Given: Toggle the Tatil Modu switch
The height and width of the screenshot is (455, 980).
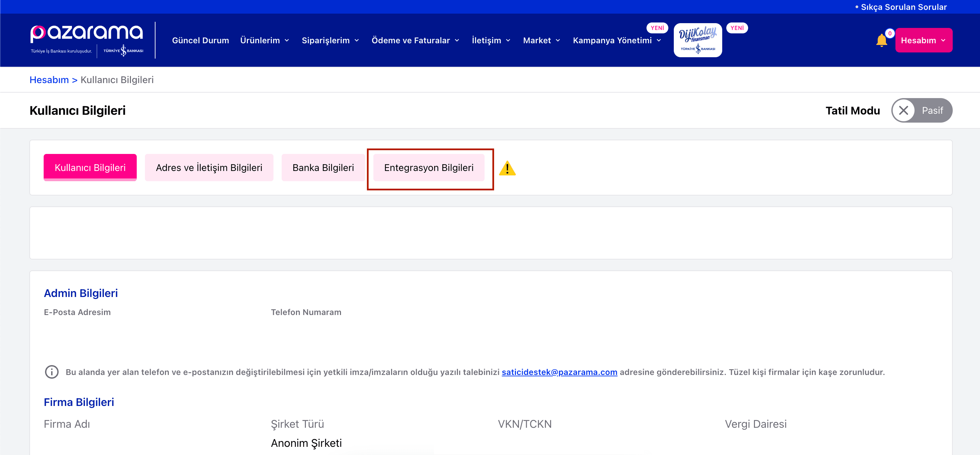Looking at the screenshot, I should pos(921,111).
